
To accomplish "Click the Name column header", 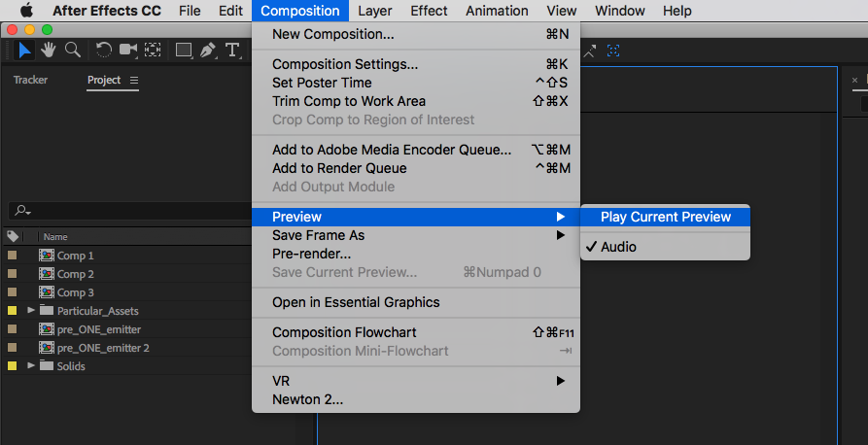I will [55, 236].
